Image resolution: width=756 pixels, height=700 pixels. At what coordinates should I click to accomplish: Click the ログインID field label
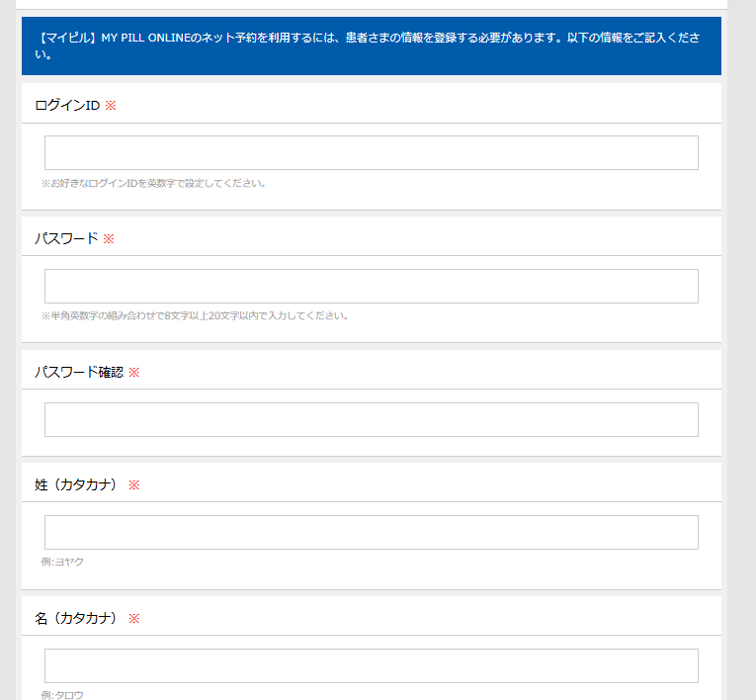[67, 106]
